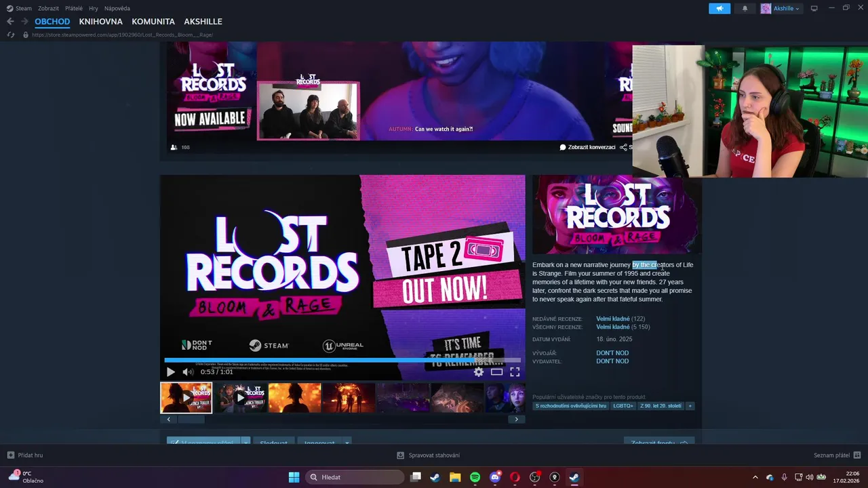The width and height of the screenshot is (868, 488).
Task: Open Task View on the taskbar
Action: coord(416,477)
